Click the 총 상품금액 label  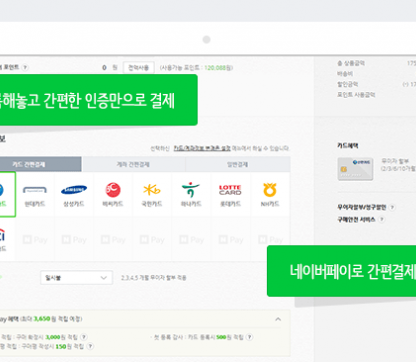click(351, 63)
